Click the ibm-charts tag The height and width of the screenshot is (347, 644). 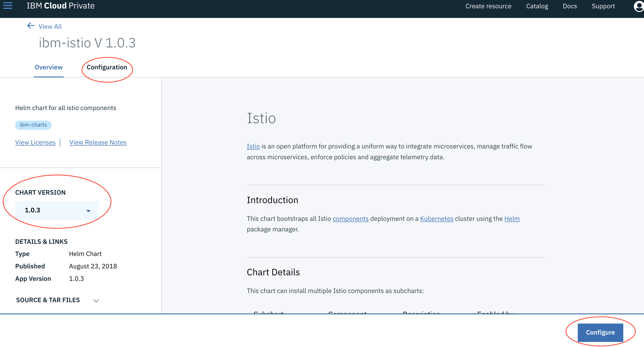coord(33,125)
